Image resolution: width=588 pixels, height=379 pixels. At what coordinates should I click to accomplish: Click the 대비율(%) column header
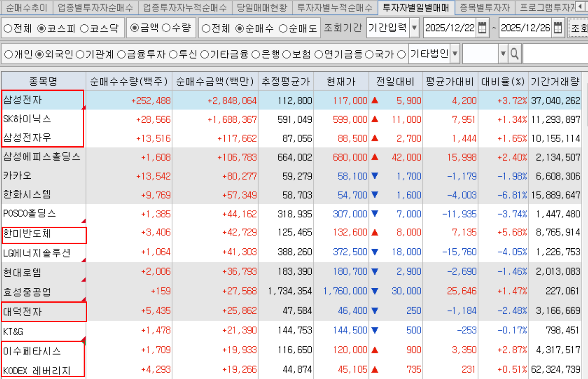tap(503, 82)
